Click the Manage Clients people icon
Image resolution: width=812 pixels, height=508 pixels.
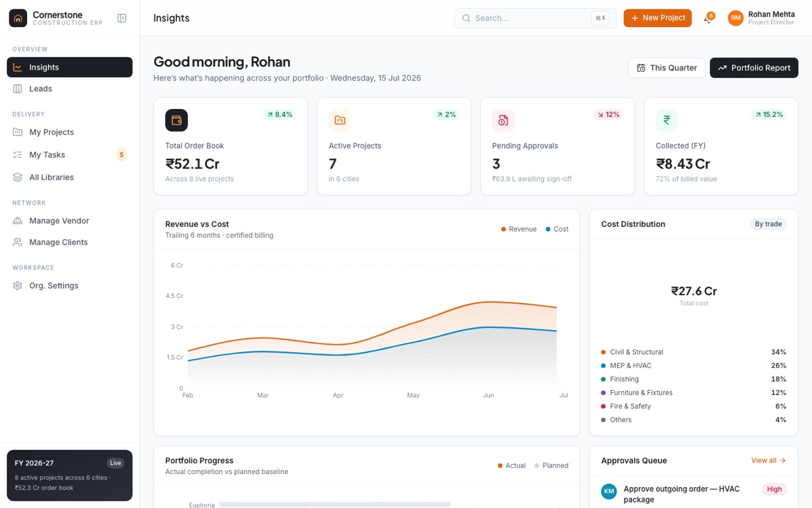(18, 242)
